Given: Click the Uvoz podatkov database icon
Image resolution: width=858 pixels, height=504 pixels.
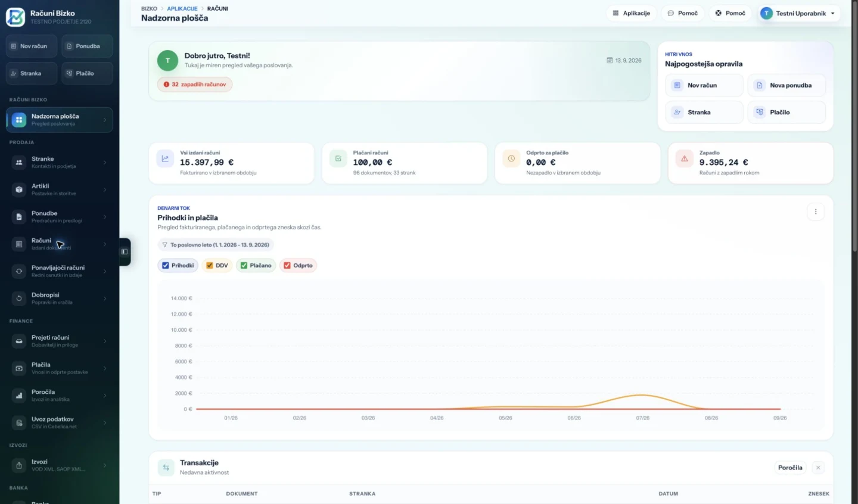Looking at the screenshot, I should pos(19,423).
